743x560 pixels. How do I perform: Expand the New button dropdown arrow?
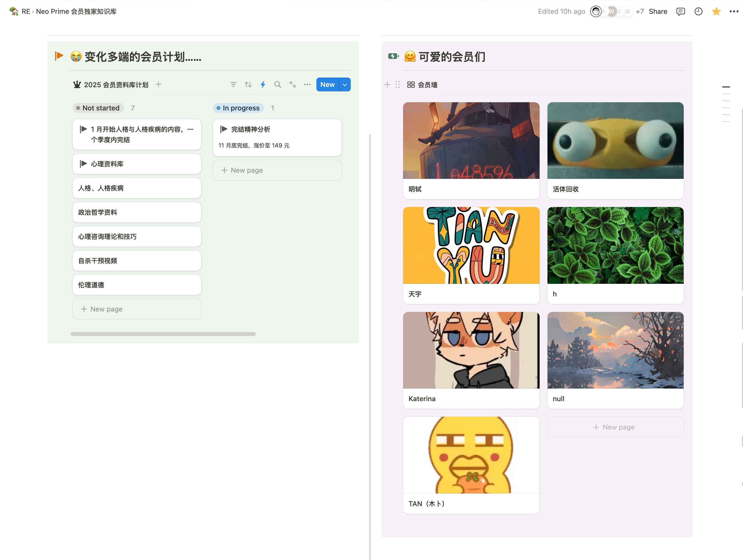click(x=345, y=84)
